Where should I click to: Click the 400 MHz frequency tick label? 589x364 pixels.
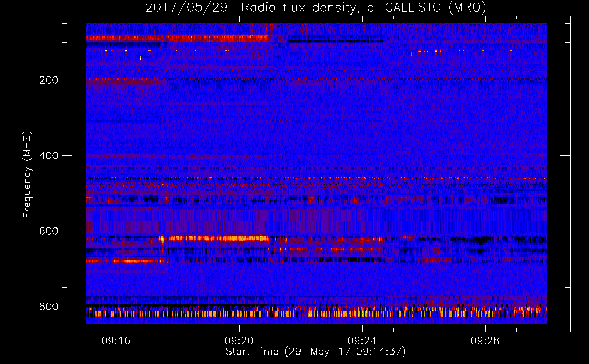49,156
